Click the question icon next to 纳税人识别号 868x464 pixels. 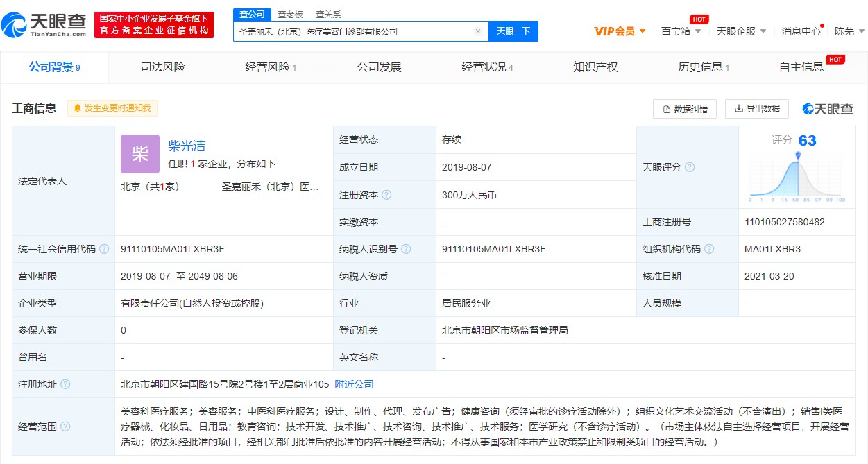pyautogui.click(x=406, y=249)
